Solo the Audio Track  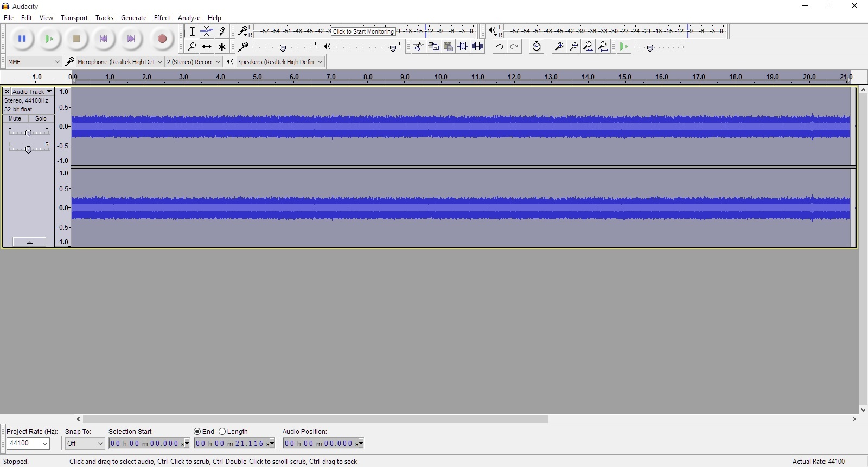pyautogui.click(x=41, y=118)
